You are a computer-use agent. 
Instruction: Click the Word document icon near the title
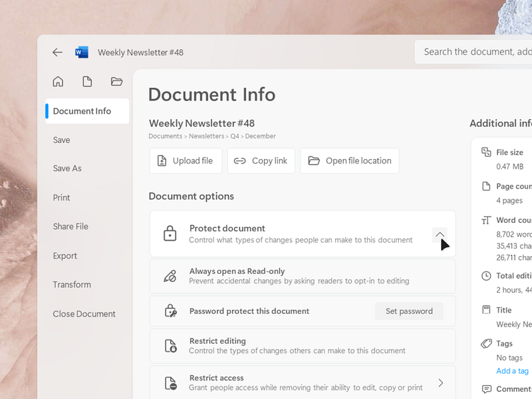coord(81,52)
